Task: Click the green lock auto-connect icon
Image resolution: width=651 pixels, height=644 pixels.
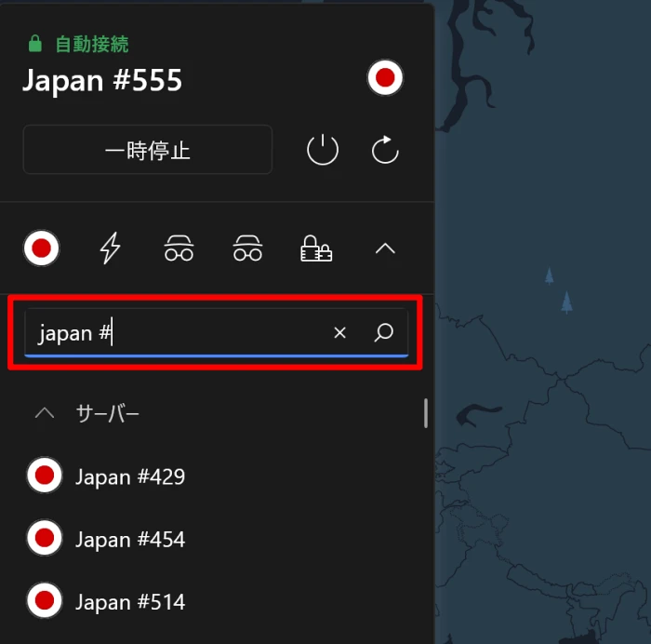Action: coord(35,44)
